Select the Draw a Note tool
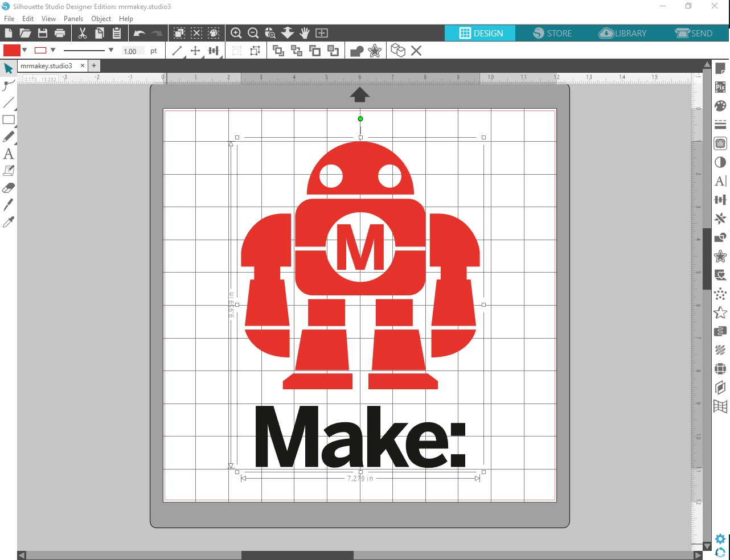Viewport: 730px width, 560px height. coord(9,171)
